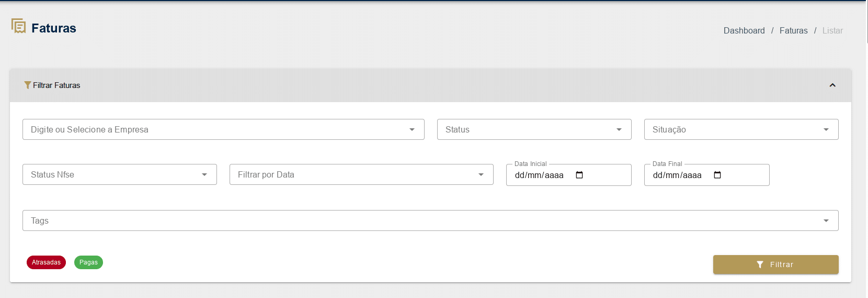
Task: Go to Dashboard via breadcrumb
Action: tap(744, 31)
